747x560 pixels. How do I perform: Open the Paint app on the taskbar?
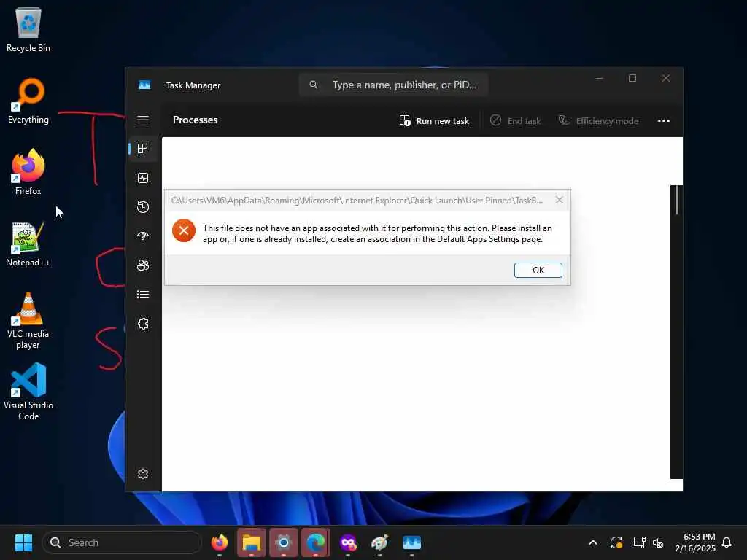379,542
